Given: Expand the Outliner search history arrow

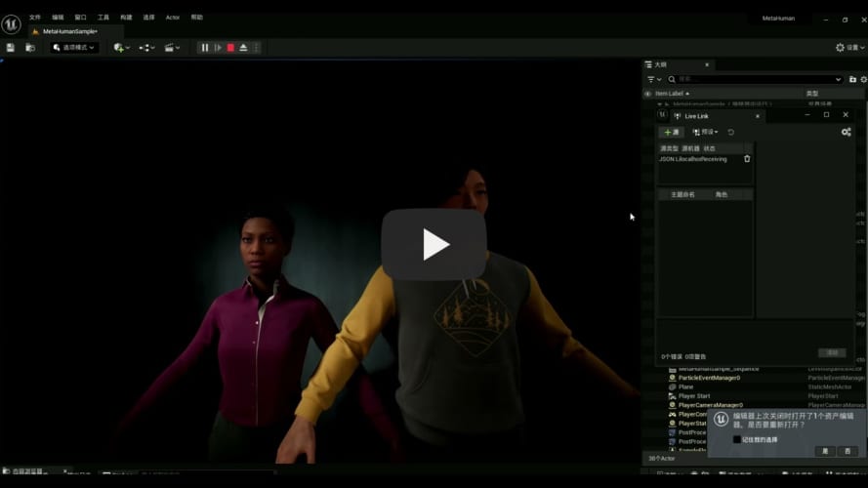Looking at the screenshot, I should click(838, 79).
